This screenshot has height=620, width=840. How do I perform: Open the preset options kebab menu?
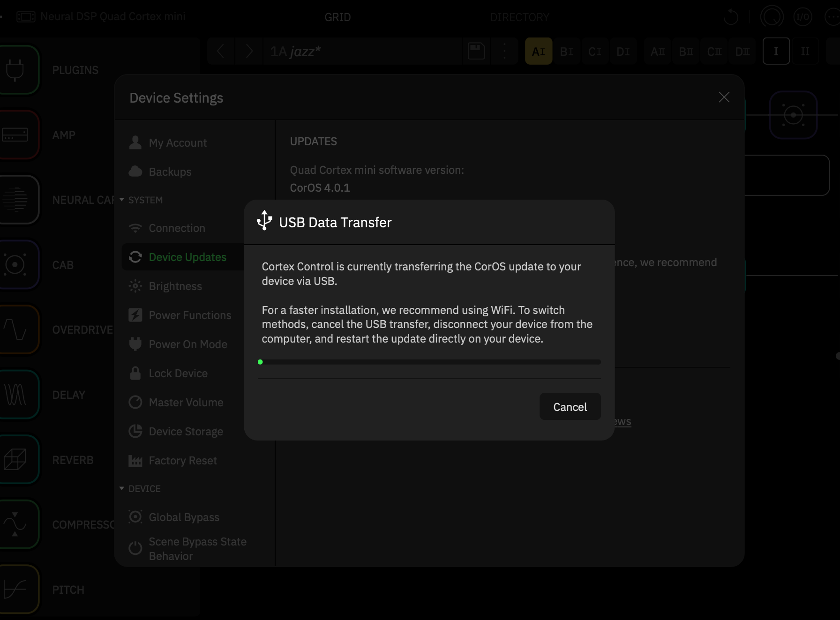[504, 51]
